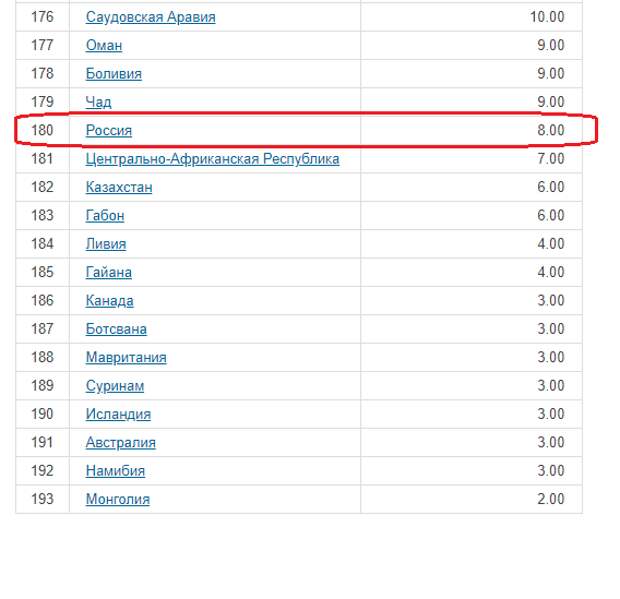This screenshot has width=620, height=599.
Task: Open the Чад country link
Action: pos(98,102)
